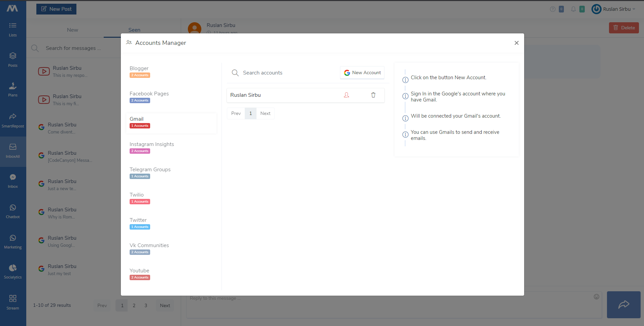Go to page 3 of messages
This screenshot has width=644, height=326.
coord(146,305)
